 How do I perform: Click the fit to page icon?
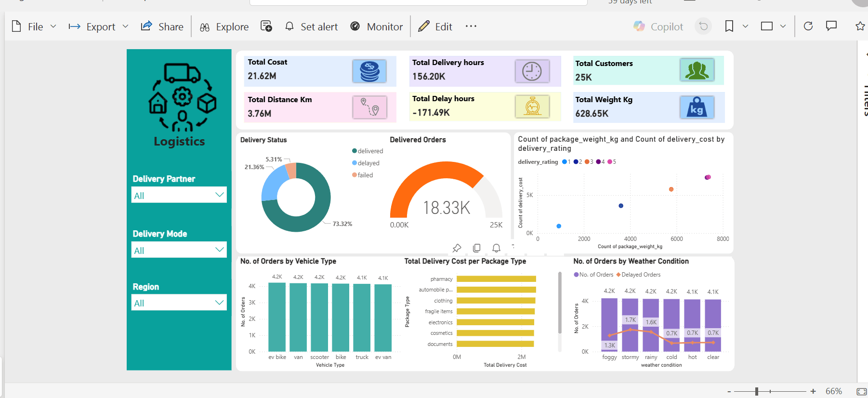(862, 391)
